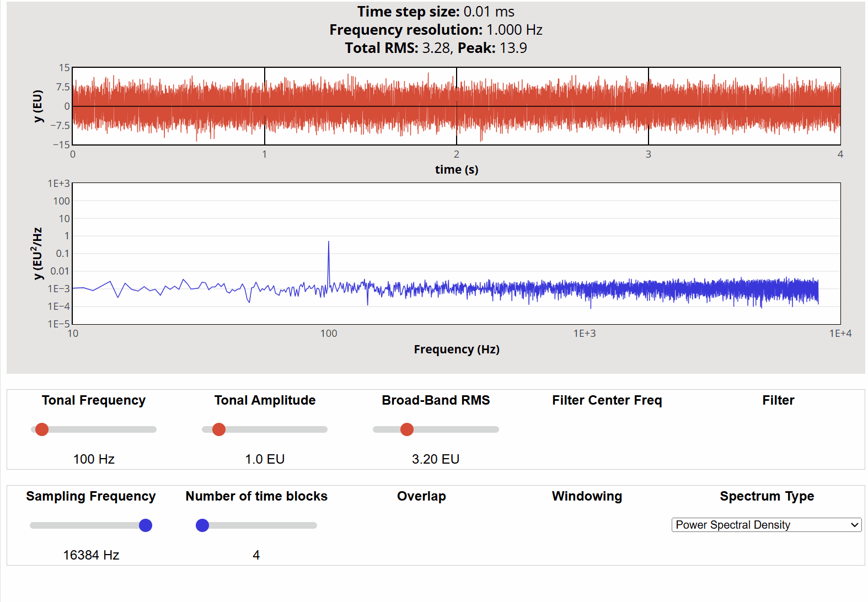Click the Tonal Frequency slider handle

pos(42,429)
